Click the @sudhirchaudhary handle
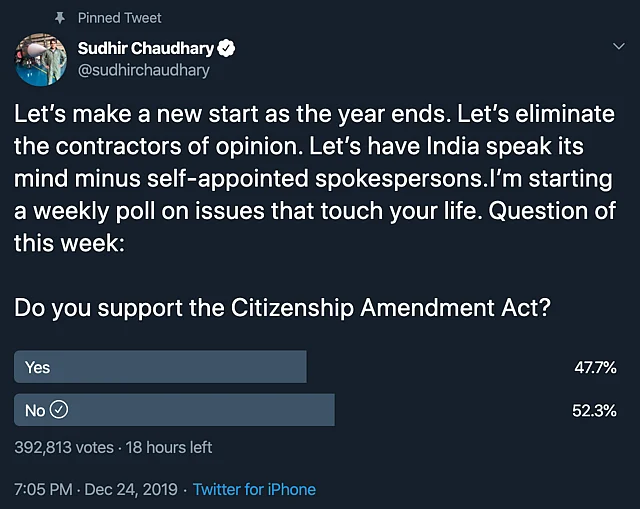 [x=144, y=70]
